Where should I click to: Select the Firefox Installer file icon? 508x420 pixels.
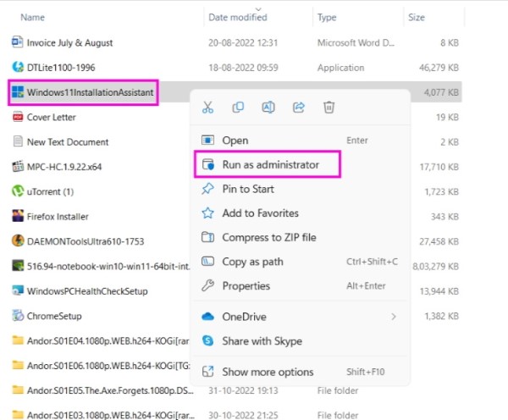click(x=18, y=216)
